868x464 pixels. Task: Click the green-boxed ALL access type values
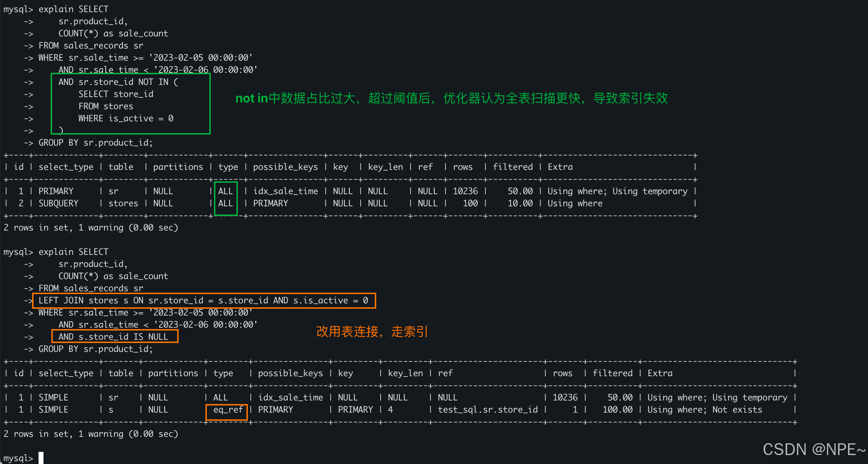coord(225,197)
